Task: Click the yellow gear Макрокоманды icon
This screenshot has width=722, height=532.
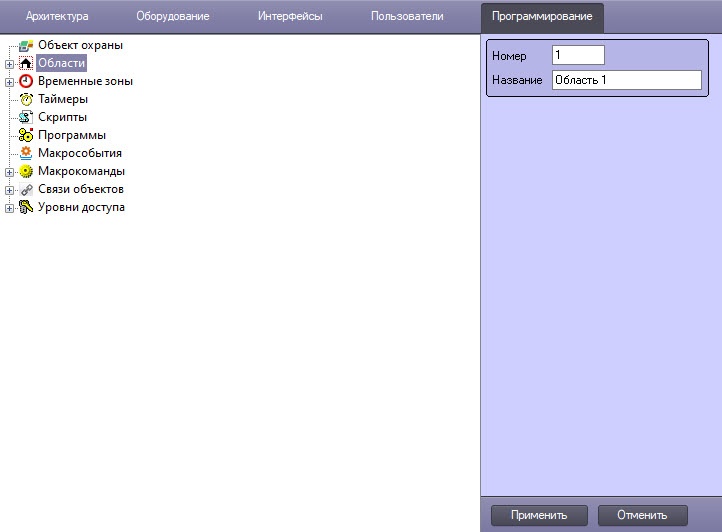Action: 26,171
